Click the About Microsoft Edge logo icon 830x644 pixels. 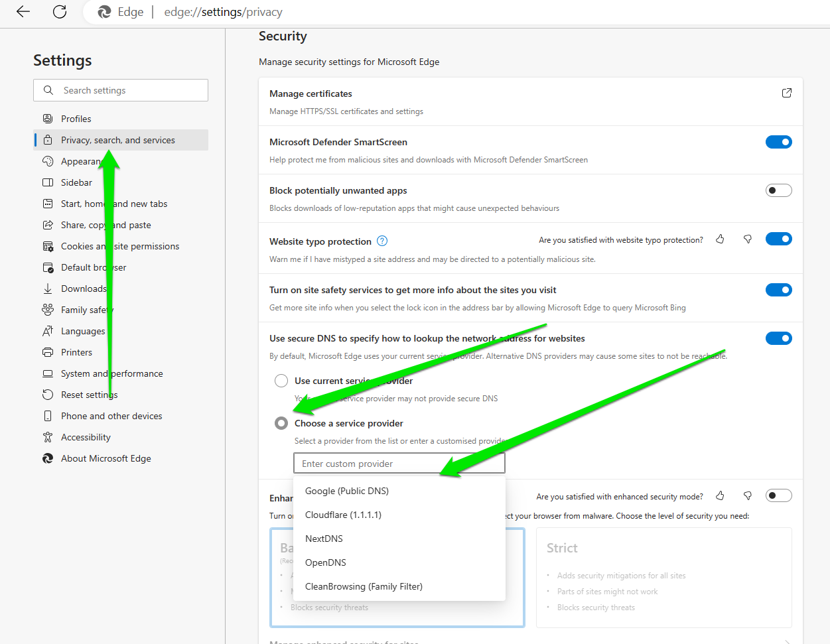(48, 458)
